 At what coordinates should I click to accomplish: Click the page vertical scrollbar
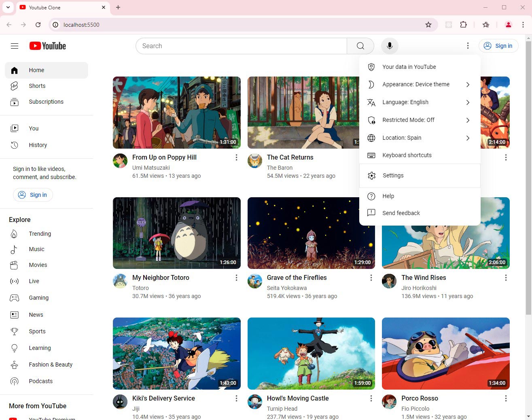pyautogui.click(x=528, y=178)
